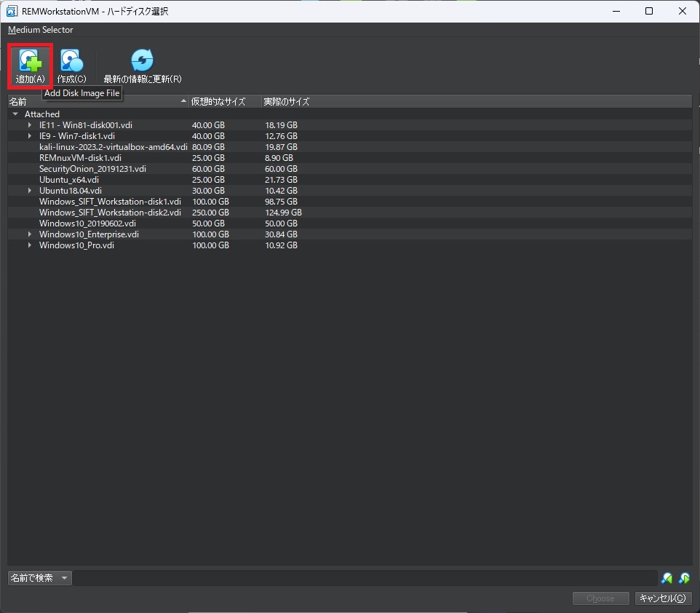Click the 250.00 GB virtual size cell

pyautogui.click(x=211, y=213)
